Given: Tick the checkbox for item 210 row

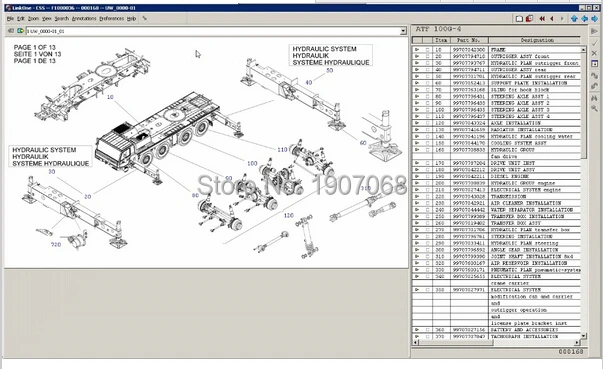Looking at the screenshot, I should tap(427, 189).
